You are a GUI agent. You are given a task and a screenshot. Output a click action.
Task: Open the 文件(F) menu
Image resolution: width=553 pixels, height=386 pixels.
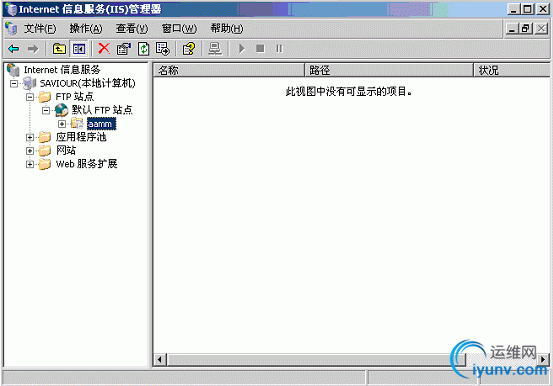click(40, 29)
